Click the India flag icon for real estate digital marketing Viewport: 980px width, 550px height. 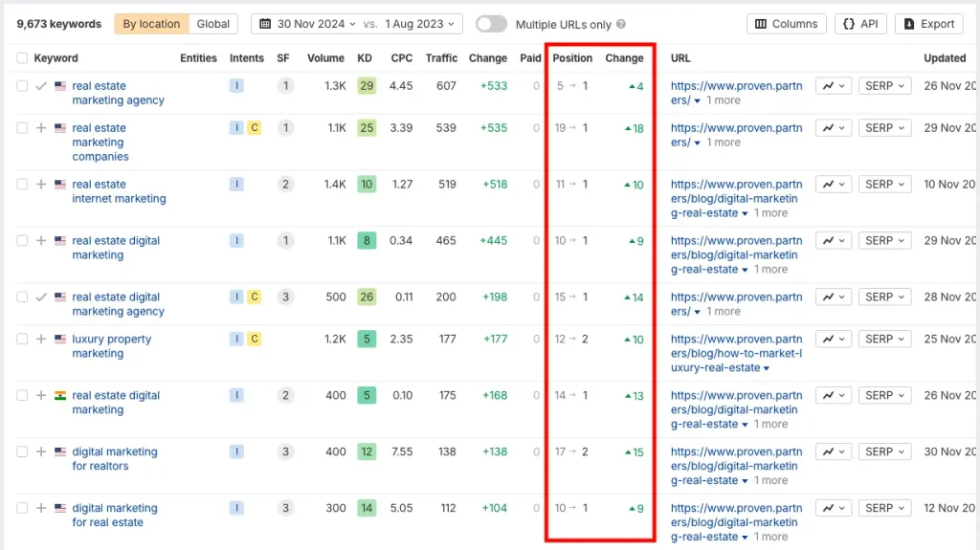point(60,395)
